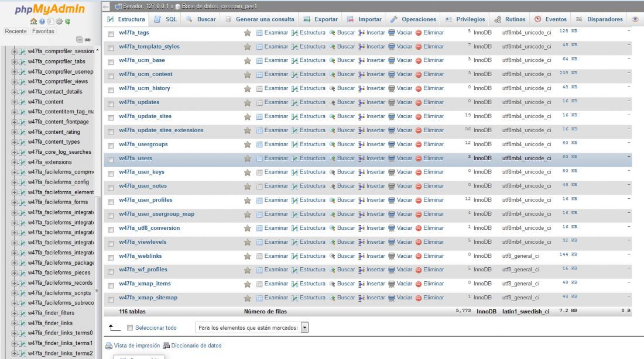The width and height of the screenshot is (644, 359).
Task: Tick the w47fa_utf8_conversion checkbox
Action: coord(111,229)
